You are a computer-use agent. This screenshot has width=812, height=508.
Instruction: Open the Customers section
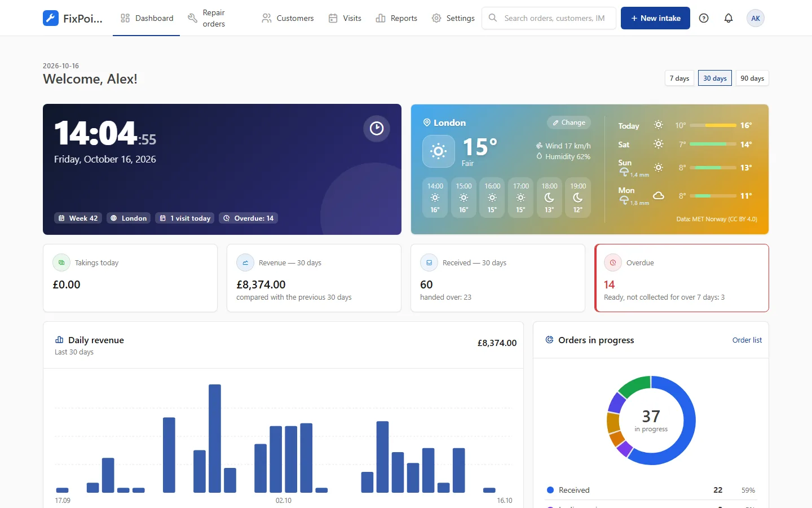coord(288,18)
